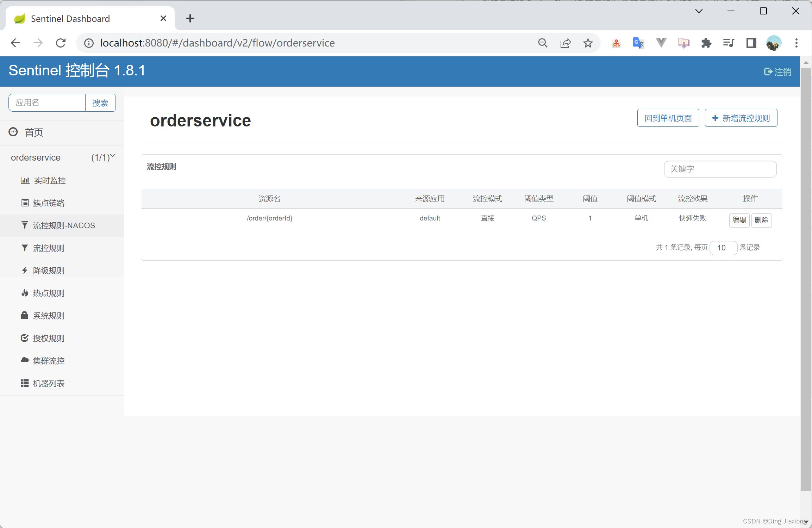Click the 资源名 column header
The image size is (812, 528).
269,199
